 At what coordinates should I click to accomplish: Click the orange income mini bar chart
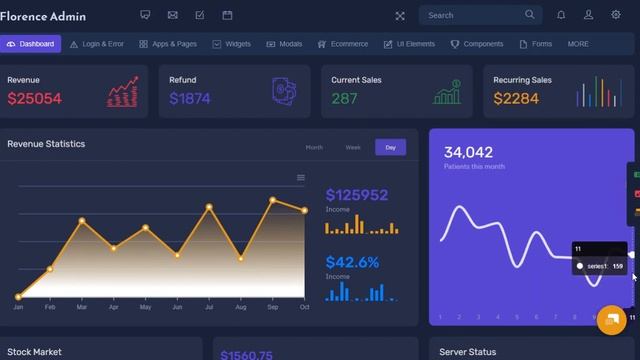point(362,224)
